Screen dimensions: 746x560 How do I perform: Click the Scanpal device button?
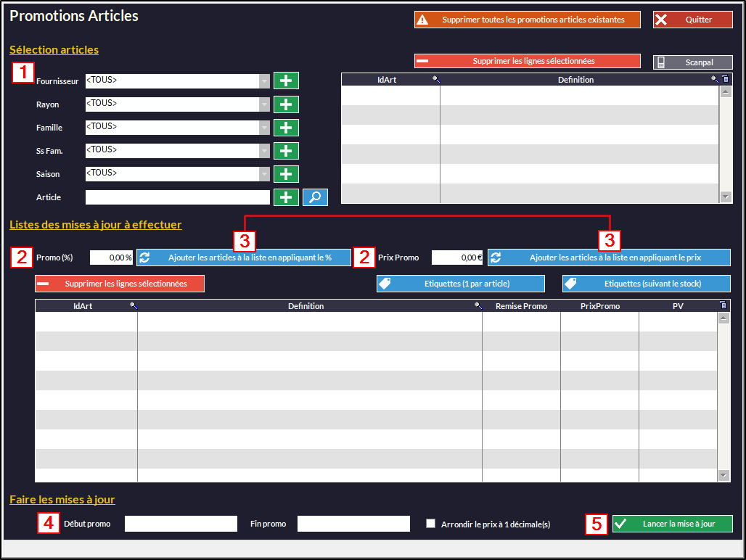pos(692,62)
